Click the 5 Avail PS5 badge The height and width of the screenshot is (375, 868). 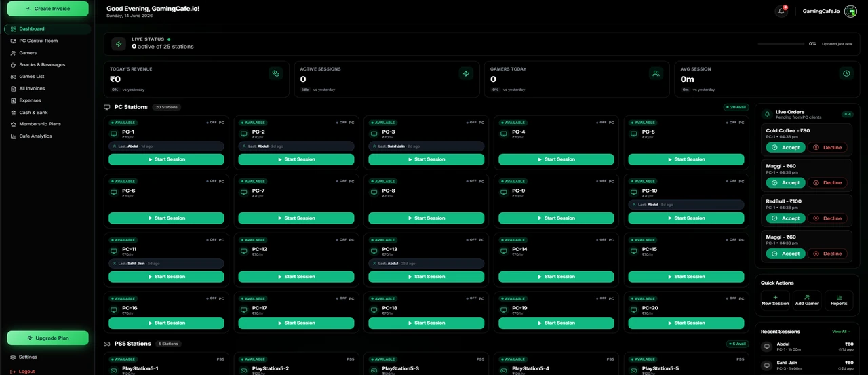tap(736, 344)
